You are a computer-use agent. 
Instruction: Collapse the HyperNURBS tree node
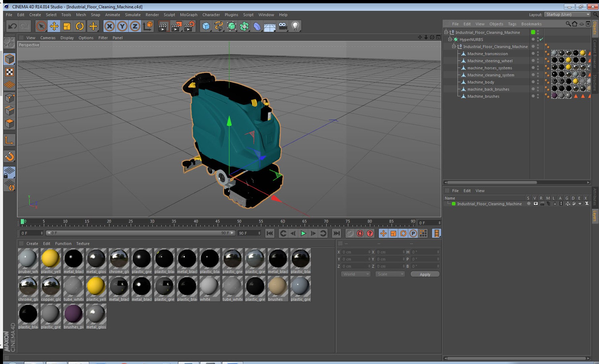(450, 39)
